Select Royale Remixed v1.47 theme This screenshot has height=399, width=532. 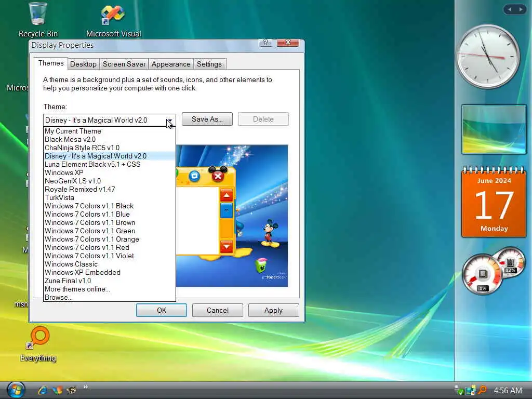[x=109, y=189]
